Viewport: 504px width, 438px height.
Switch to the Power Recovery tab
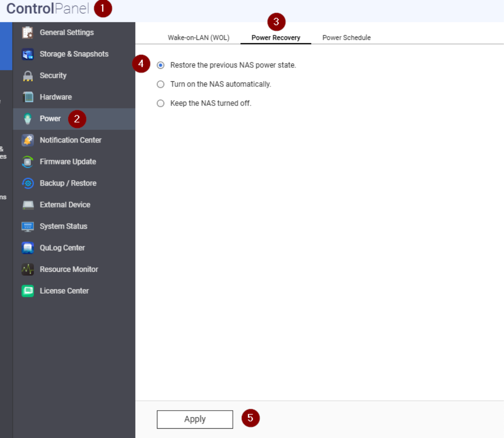[276, 38]
